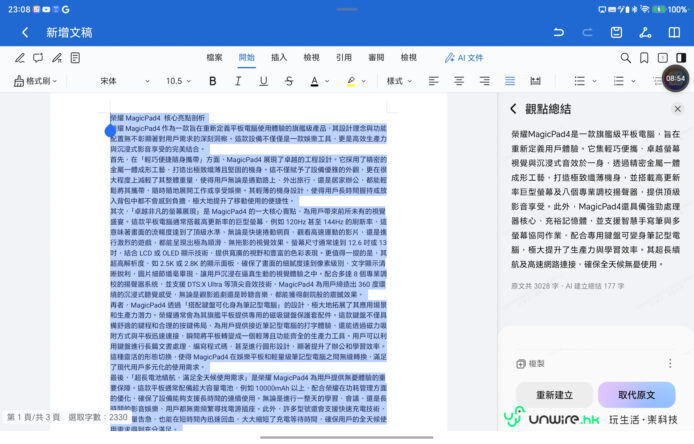Screen dimensions: 694x444
Task: Click the 格式刷 format painter
Action: pyautogui.click(x=35, y=81)
